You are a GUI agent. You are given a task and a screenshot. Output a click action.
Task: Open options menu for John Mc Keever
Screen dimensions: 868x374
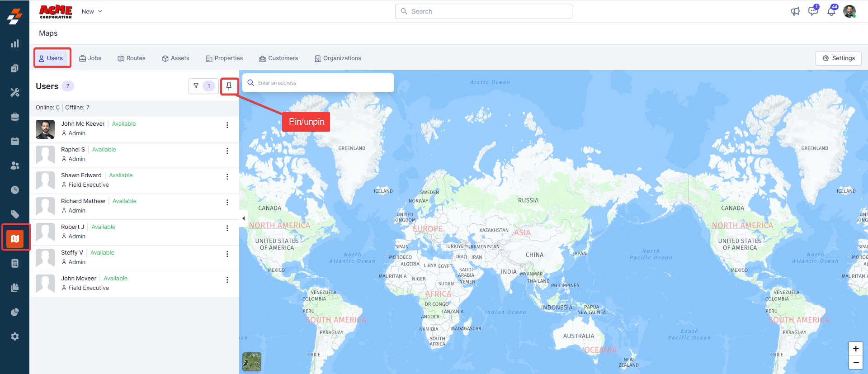(227, 125)
